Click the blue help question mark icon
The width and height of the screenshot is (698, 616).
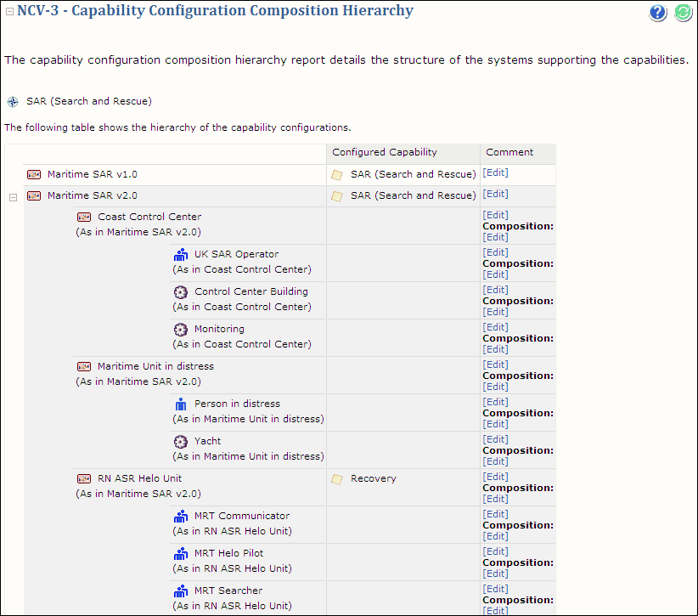658,13
